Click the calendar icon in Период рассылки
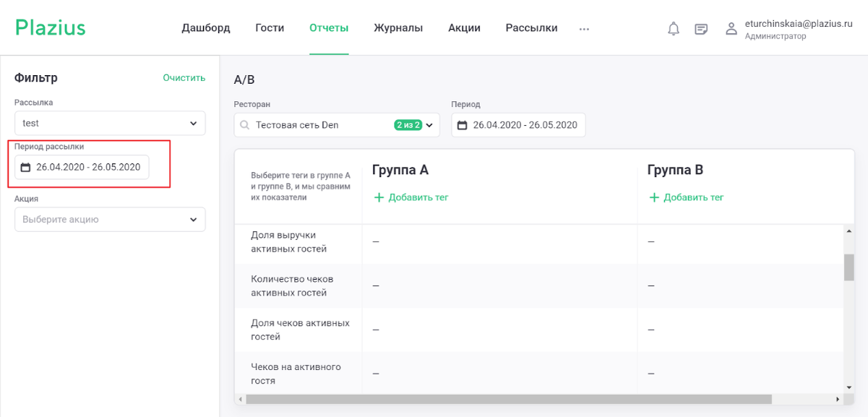This screenshot has height=417, width=868. [x=26, y=167]
